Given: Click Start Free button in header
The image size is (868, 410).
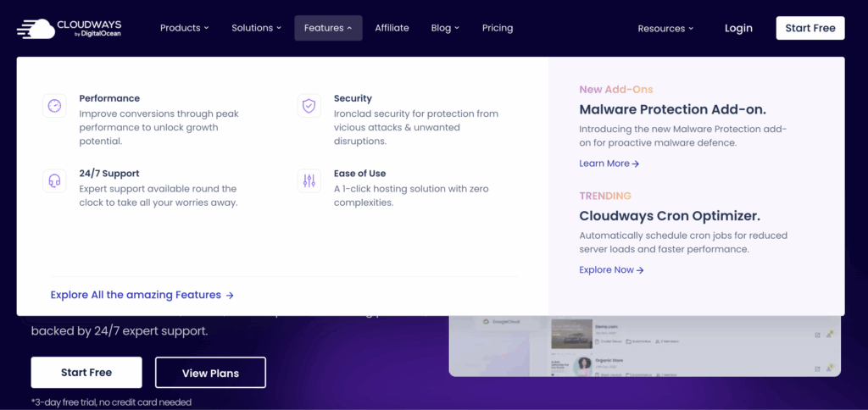Looking at the screenshot, I should coord(810,28).
